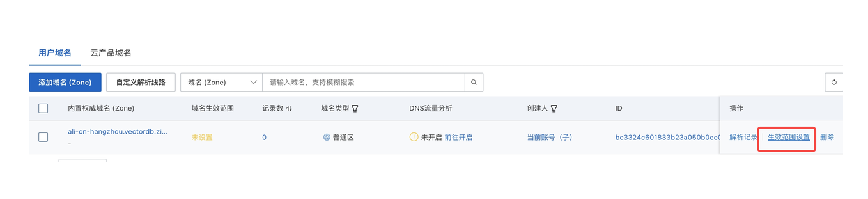Open the creator filter icon
The height and width of the screenshot is (199, 868).
point(554,108)
